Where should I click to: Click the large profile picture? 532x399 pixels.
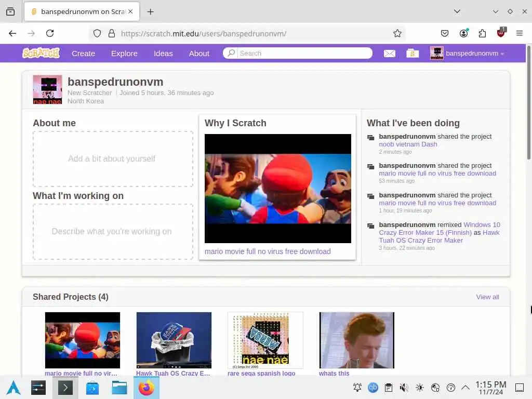pos(47,89)
